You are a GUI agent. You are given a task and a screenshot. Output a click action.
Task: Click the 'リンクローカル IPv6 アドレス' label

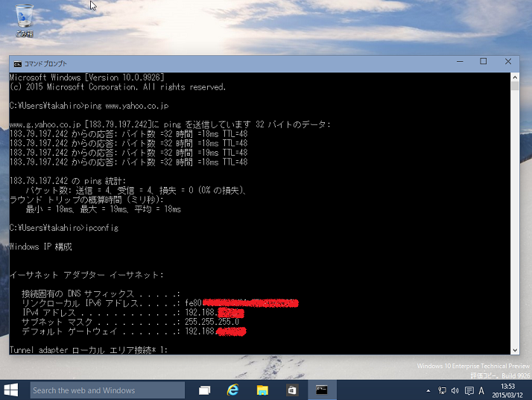coord(80,303)
